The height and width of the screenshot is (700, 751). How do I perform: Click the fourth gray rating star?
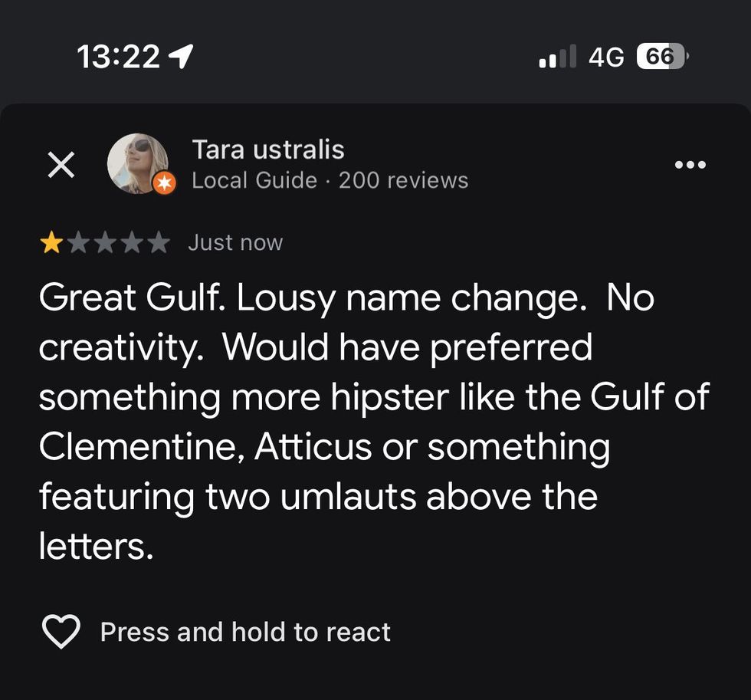[x=132, y=244]
